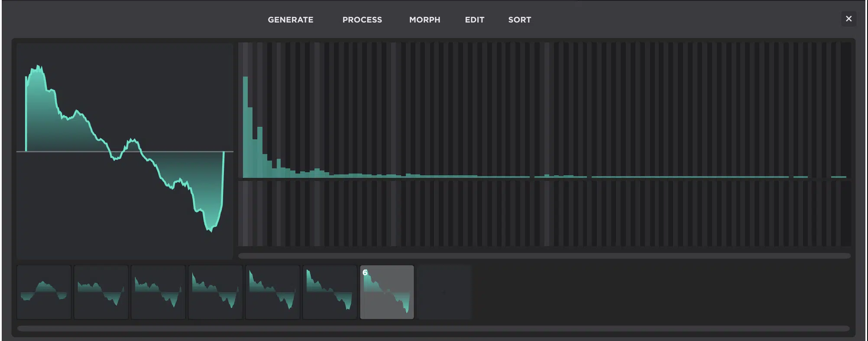Click the second harmonic bar in the spectrum
The width and height of the screenshot is (868, 341).
click(x=250, y=143)
